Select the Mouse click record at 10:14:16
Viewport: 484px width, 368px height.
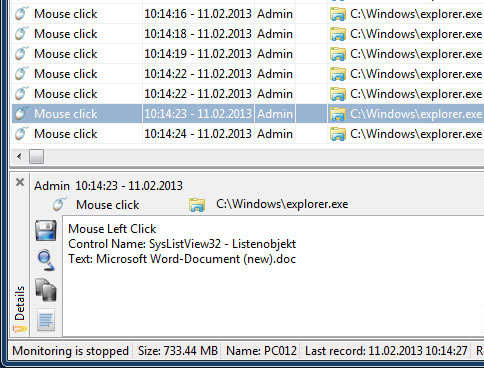[248, 14]
